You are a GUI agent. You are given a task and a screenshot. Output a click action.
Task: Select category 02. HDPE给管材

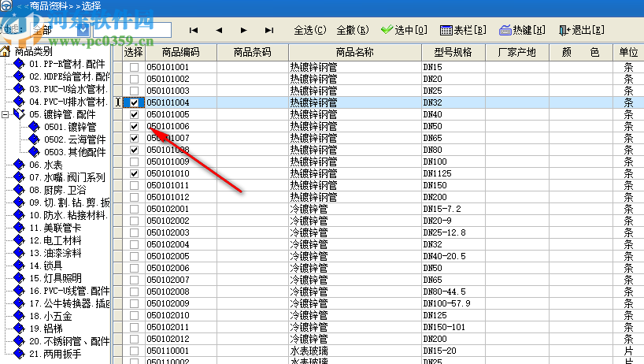(69, 76)
